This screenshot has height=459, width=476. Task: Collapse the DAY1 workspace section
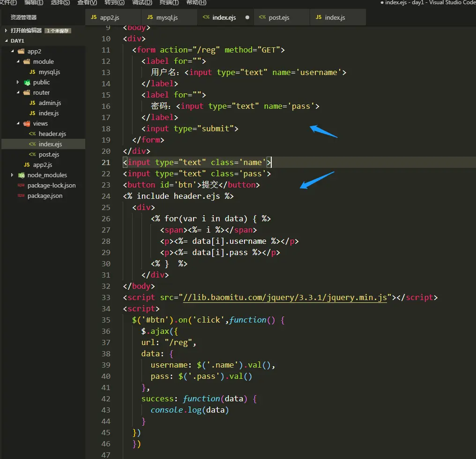(7, 40)
